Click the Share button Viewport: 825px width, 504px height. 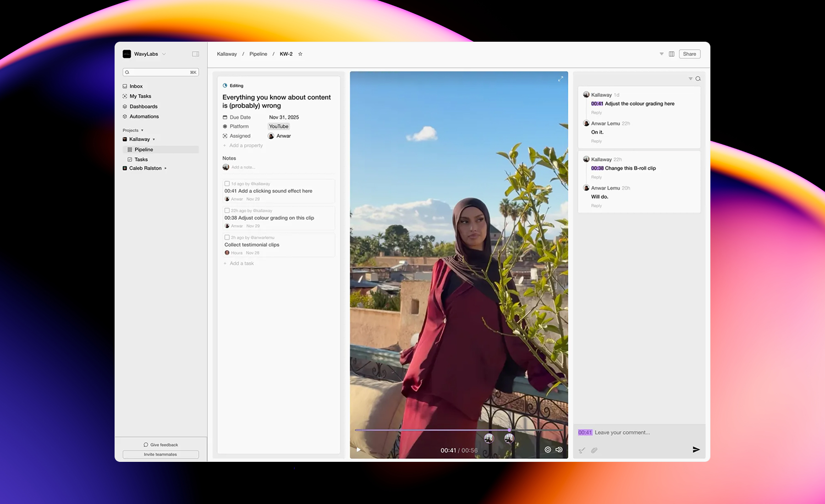pos(689,54)
